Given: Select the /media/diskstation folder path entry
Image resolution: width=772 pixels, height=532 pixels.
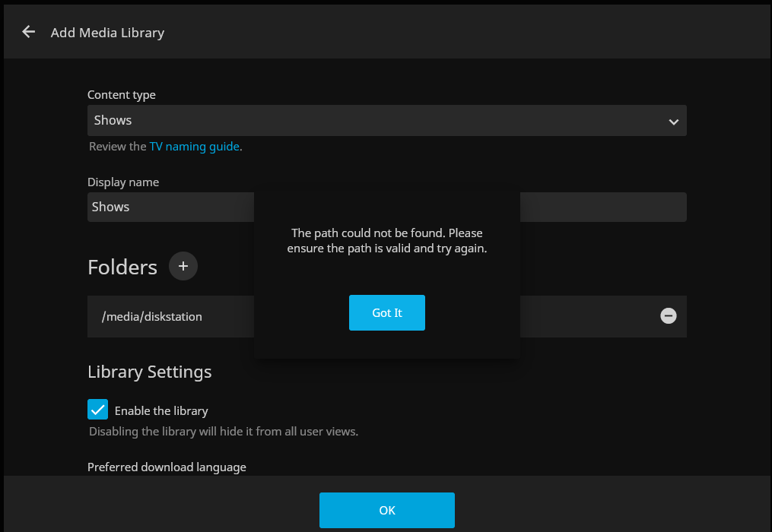Looking at the screenshot, I should [152, 317].
